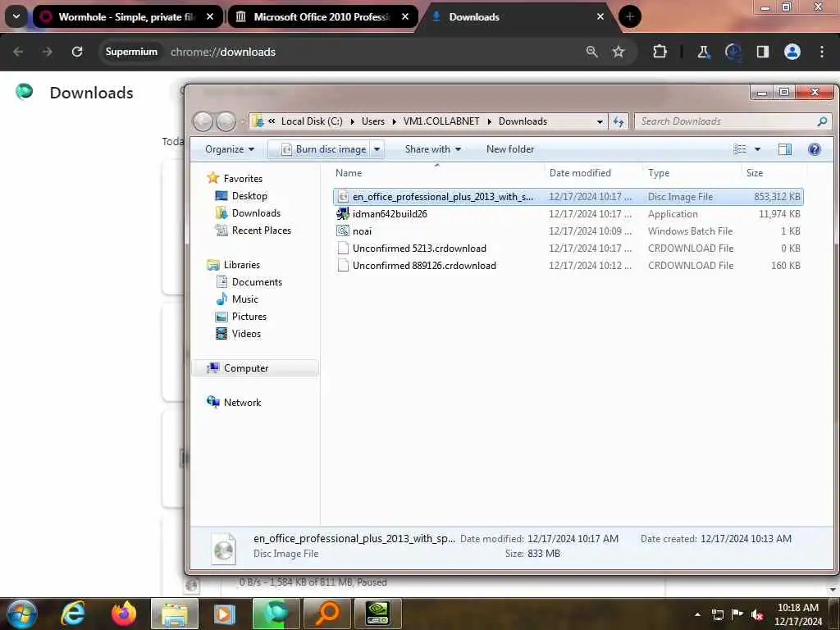Sort by the Type column header

coord(691,172)
